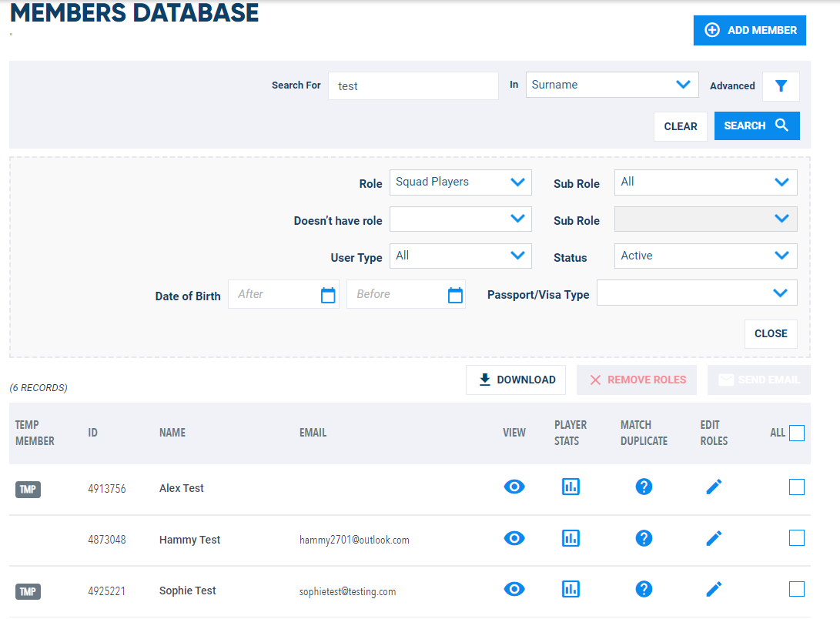View Hammy Test's member profile

click(x=514, y=538)
